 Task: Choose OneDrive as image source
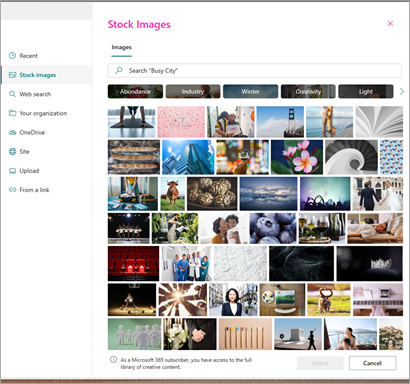(x=46, y=132)
